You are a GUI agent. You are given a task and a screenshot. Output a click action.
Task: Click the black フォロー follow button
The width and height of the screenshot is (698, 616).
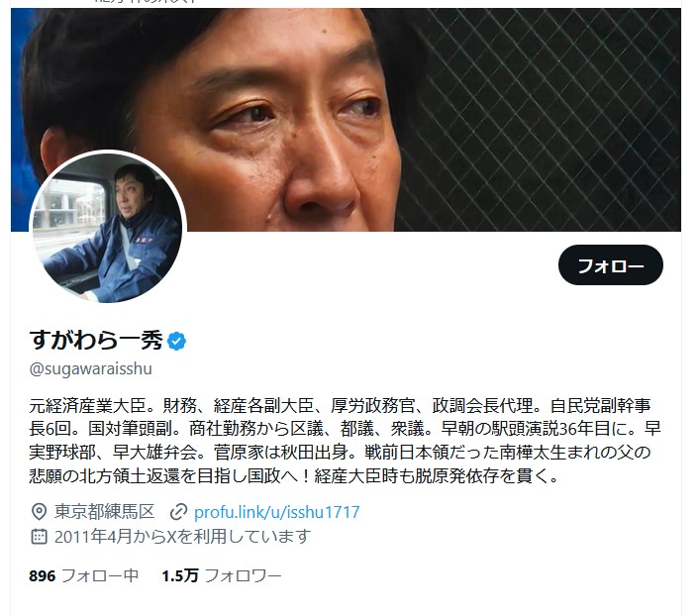point(610,265)
